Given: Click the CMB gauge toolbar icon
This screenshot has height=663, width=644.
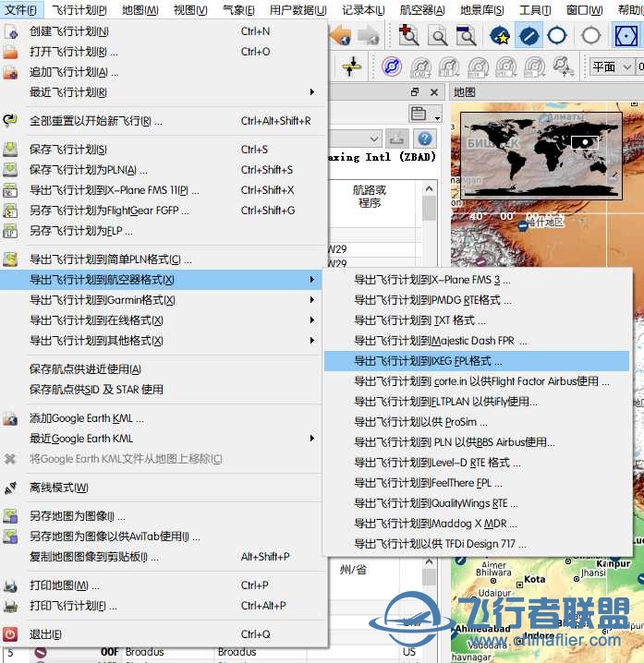Looking at the screenshot, I should (420, 67).
